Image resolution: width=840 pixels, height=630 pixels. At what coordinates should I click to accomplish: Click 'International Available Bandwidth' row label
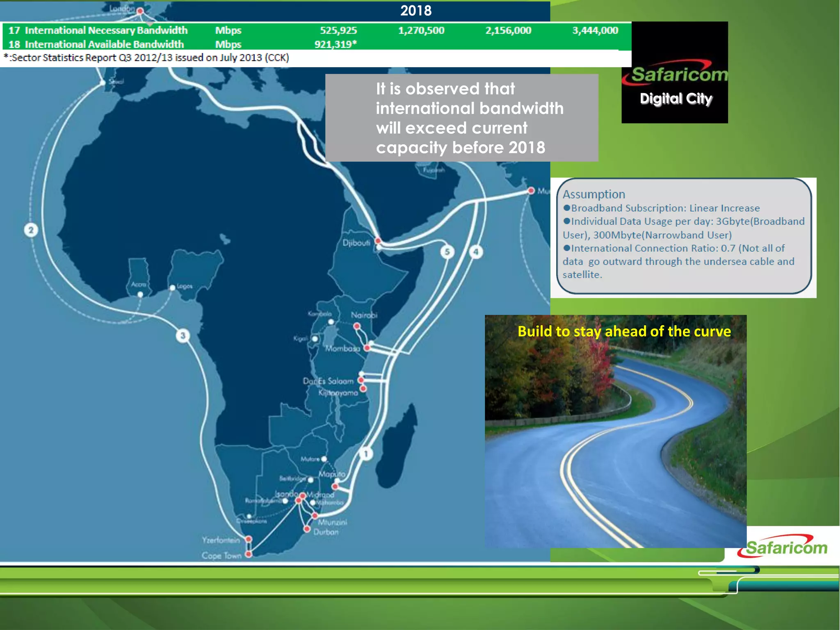[x=104, y=44]
